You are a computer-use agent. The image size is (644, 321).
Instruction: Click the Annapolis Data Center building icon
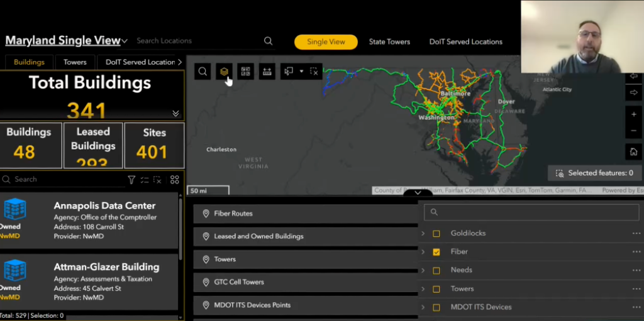15,209
